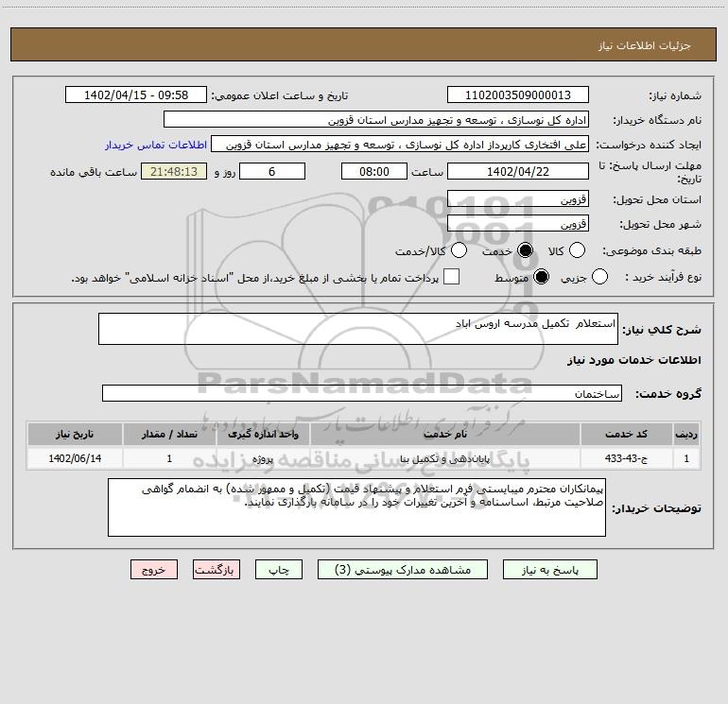Click the remaining days field showing 6
728x704 pixels.
click(x=272, y=172)
